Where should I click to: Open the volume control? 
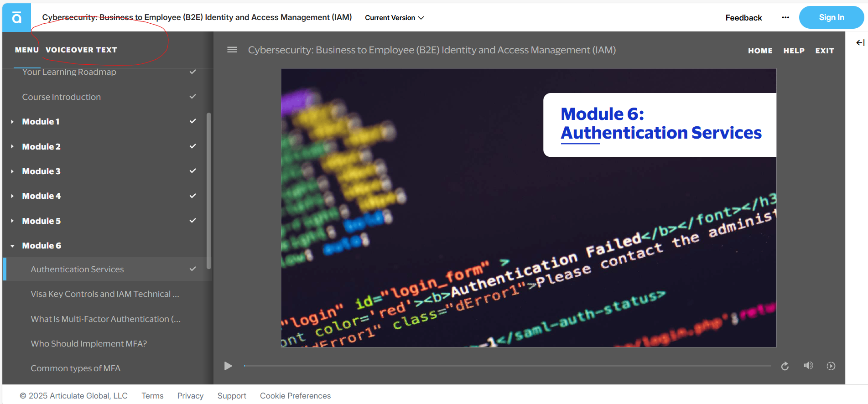808,366
